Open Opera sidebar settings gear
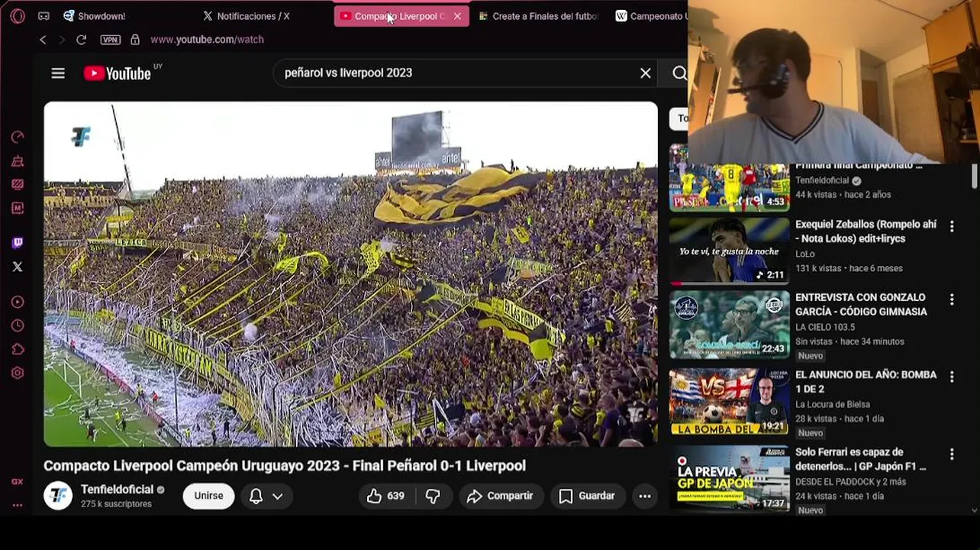This screenshot has height=550, width=980. (x=18, y=373)
